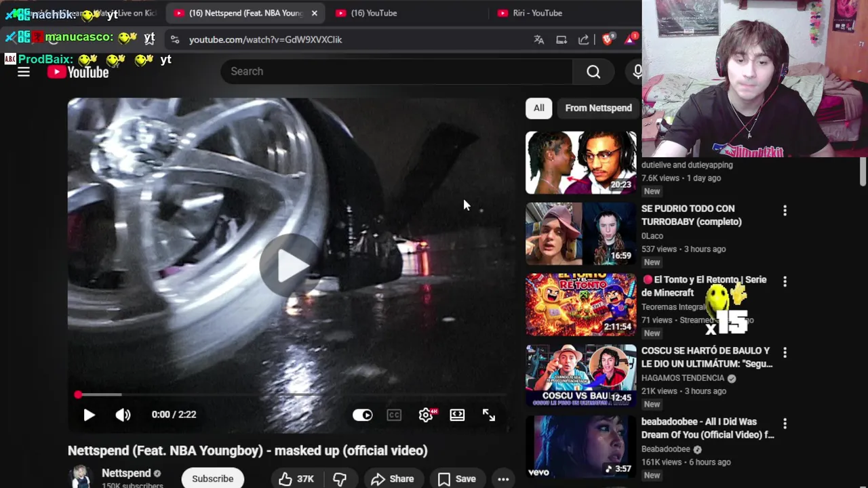Open the Brave Shields lion icon
This screenshot has height=488, width=868.
point(607,40)
